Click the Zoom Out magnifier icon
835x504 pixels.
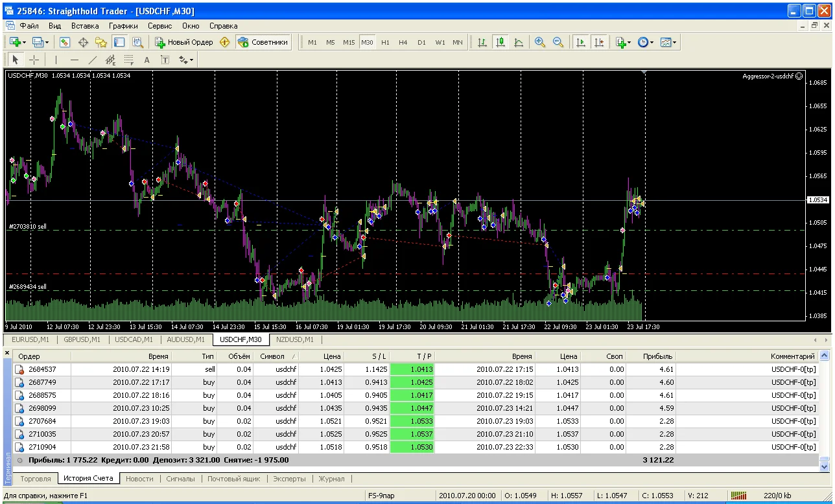pyautogui.click(x=558, y=42)
